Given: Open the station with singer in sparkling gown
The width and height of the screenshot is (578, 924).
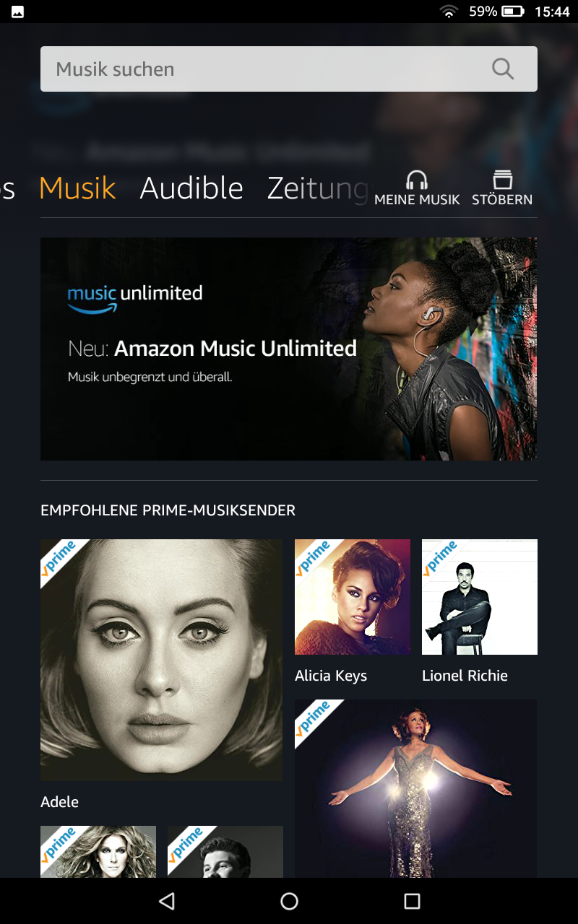Looking at the screenshot, I should click(415, 788).
